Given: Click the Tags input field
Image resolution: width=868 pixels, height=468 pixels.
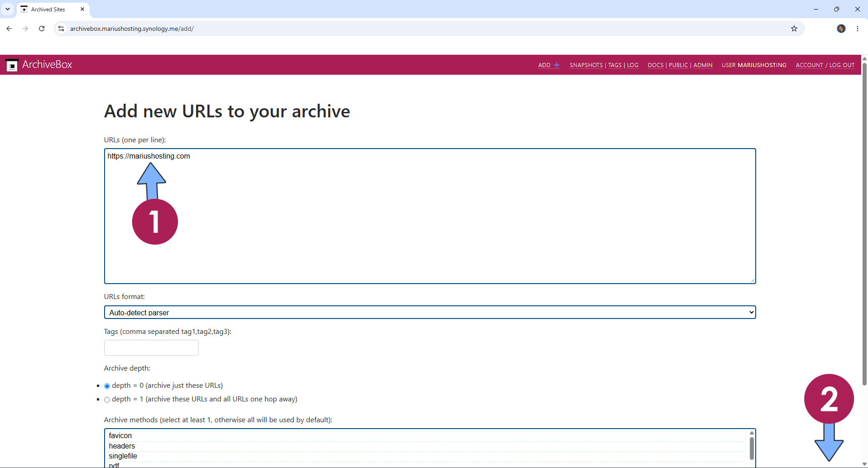Looking at the screenshot, I should pyautogui.click(x=151, y=347).
